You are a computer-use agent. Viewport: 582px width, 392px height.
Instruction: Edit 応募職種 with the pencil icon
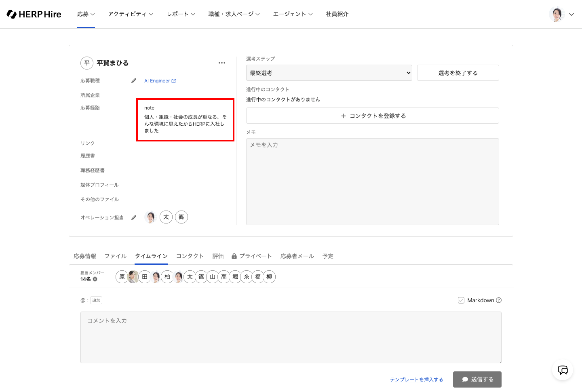click(x=134, y=81)
